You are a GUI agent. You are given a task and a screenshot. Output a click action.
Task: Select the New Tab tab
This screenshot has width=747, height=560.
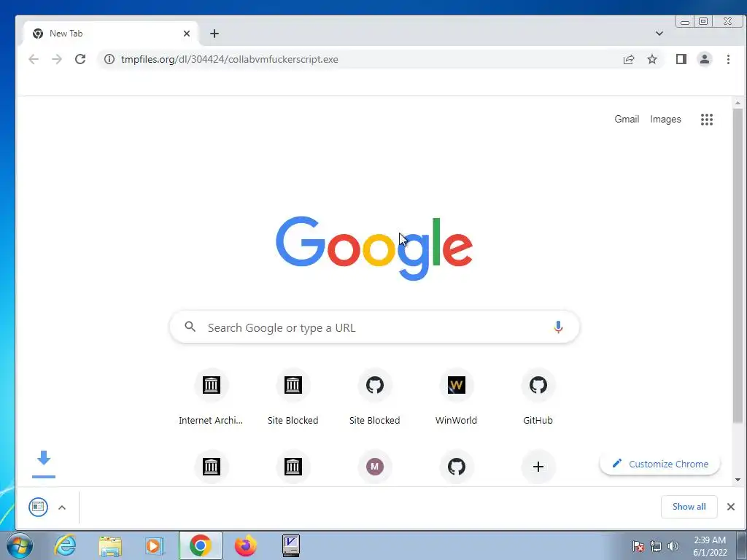pyautogui.click(x=111, y=34)
